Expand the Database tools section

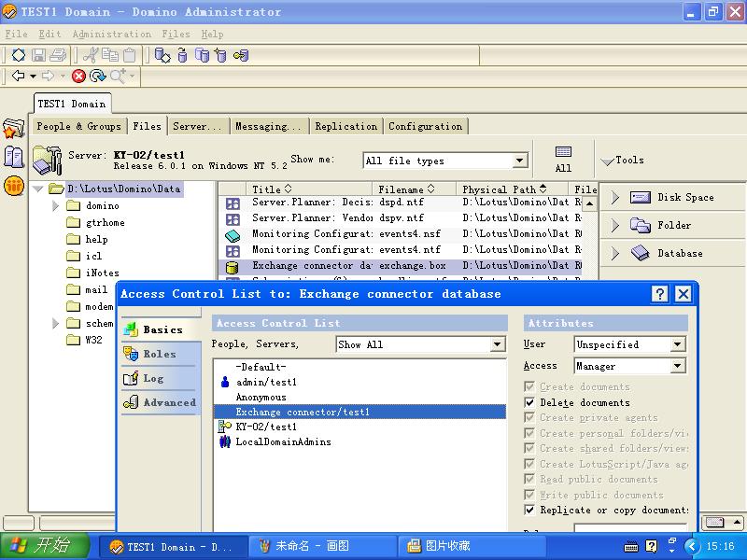pyautogui.click(x=615, y=253)
